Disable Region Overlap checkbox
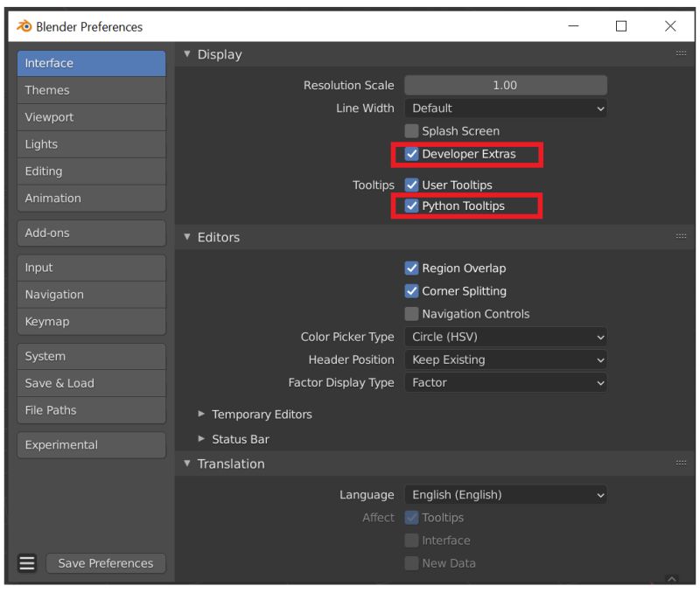 point(411,268)
